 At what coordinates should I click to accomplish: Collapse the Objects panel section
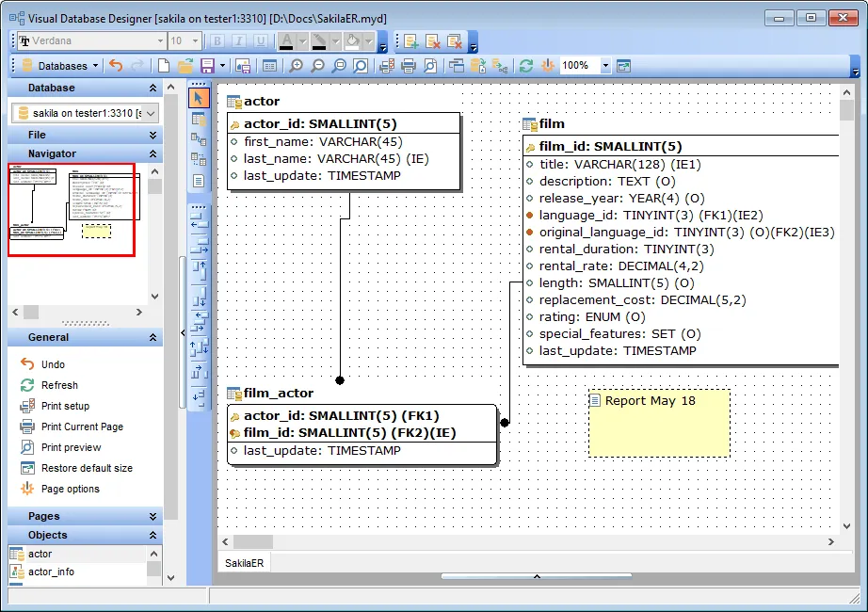pos(153,536)
